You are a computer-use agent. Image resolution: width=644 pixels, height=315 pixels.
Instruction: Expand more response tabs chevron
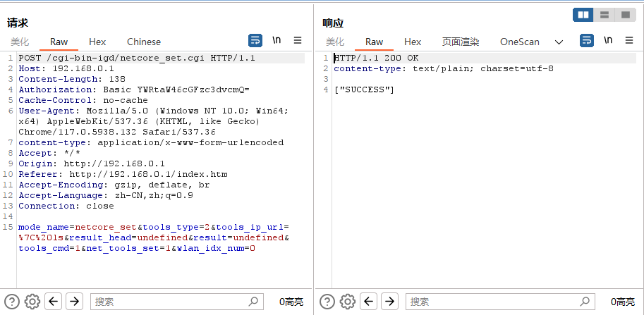click(559, 42)
